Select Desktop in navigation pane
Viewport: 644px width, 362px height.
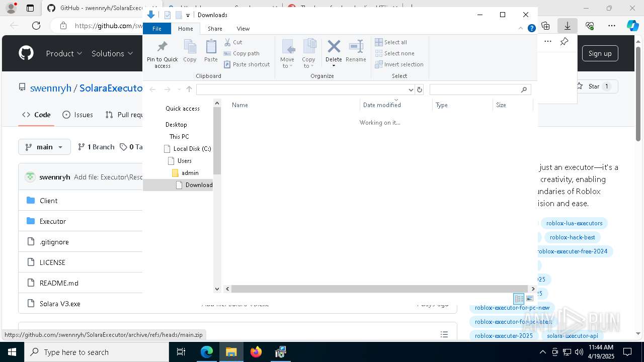tap(176, 125)
